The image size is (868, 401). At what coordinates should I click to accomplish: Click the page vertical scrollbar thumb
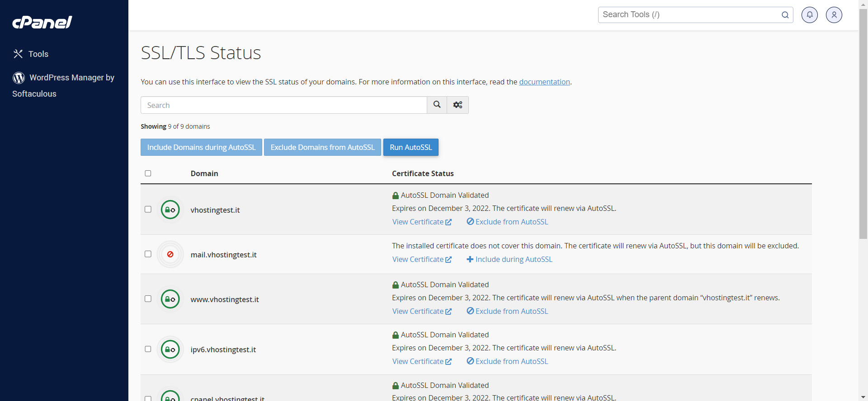863,124
